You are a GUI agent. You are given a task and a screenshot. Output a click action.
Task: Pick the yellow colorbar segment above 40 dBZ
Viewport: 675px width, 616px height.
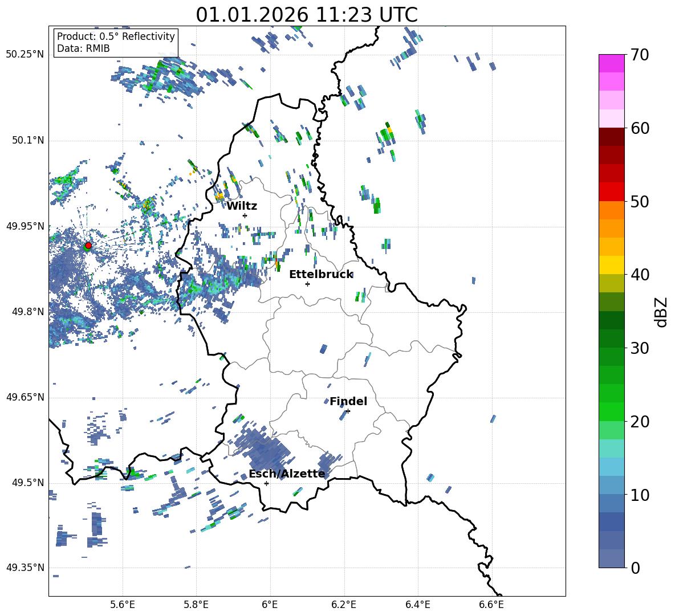(612, 265)
